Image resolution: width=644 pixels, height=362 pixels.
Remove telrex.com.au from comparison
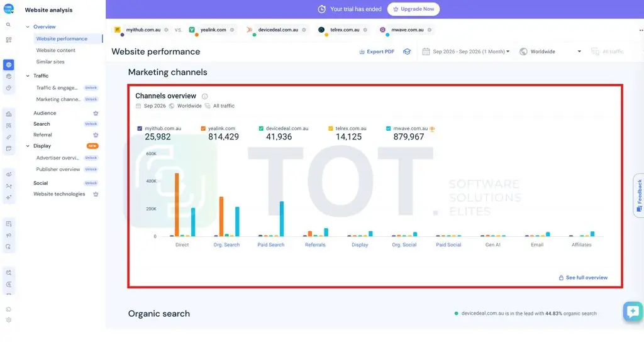click(365, 30)
